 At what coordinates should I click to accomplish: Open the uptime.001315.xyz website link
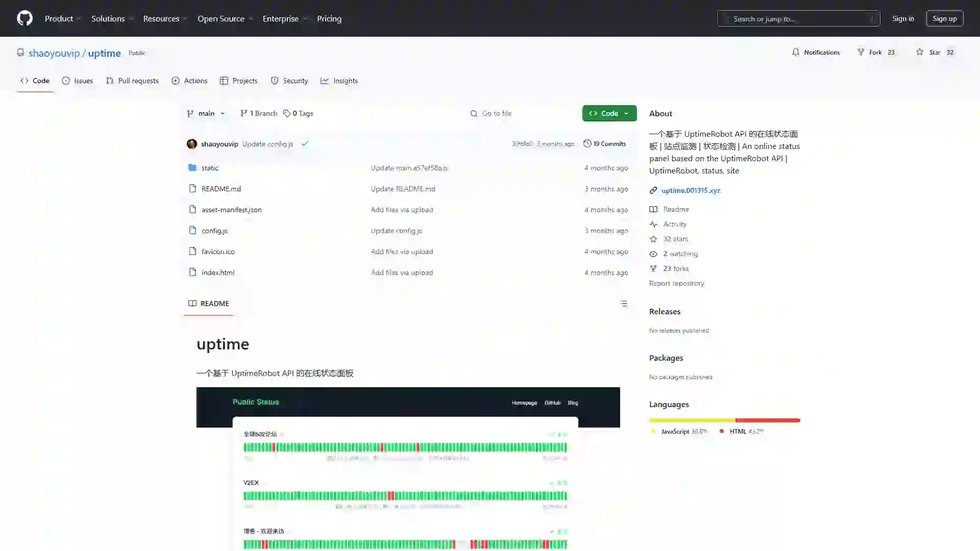tap(691, 190)
